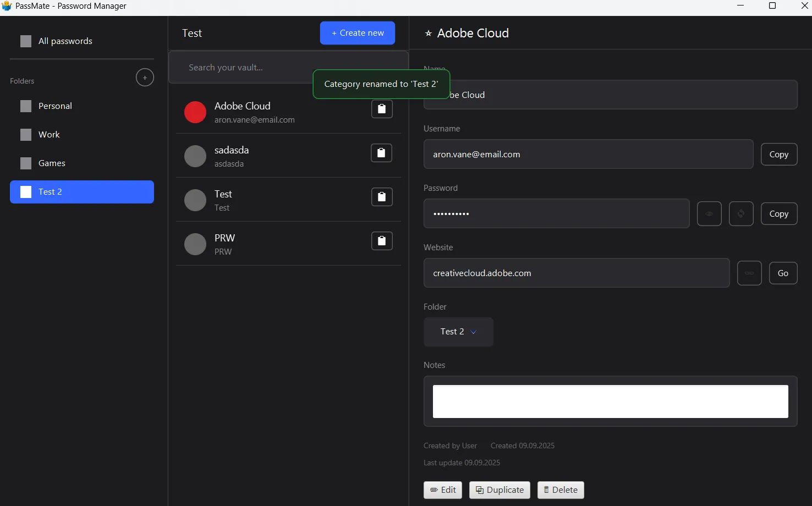Click the Edit button
Screen dimensions: 812x506
(443, 490)
